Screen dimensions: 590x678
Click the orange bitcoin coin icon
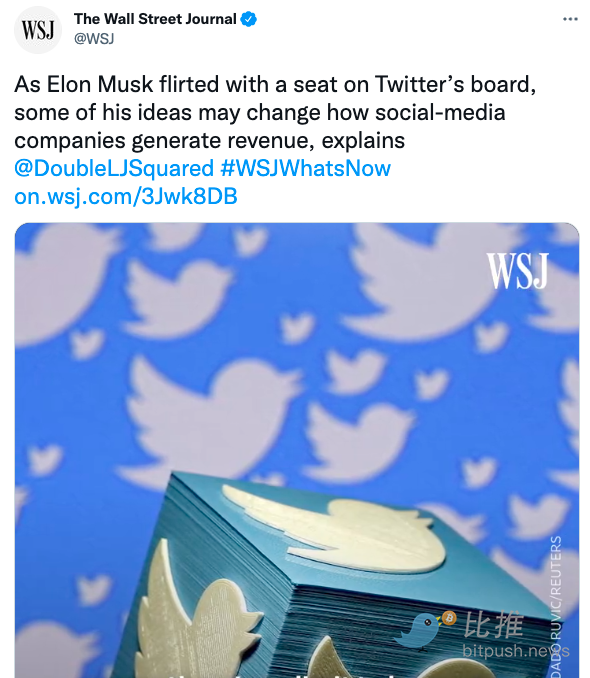[449, 618]
